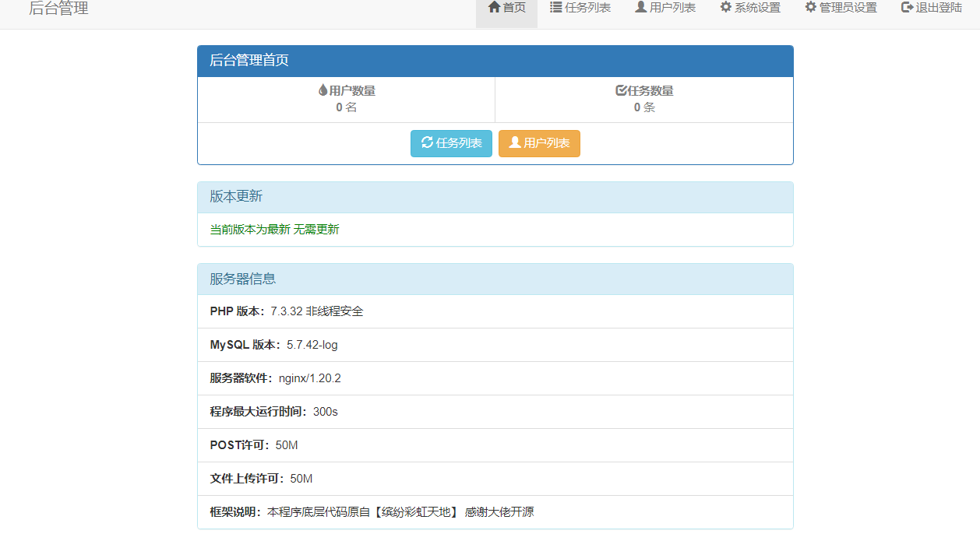Click the gear icon beside 系统设置
This screenshot has height=548, width=980.
[x=726, y=7]
